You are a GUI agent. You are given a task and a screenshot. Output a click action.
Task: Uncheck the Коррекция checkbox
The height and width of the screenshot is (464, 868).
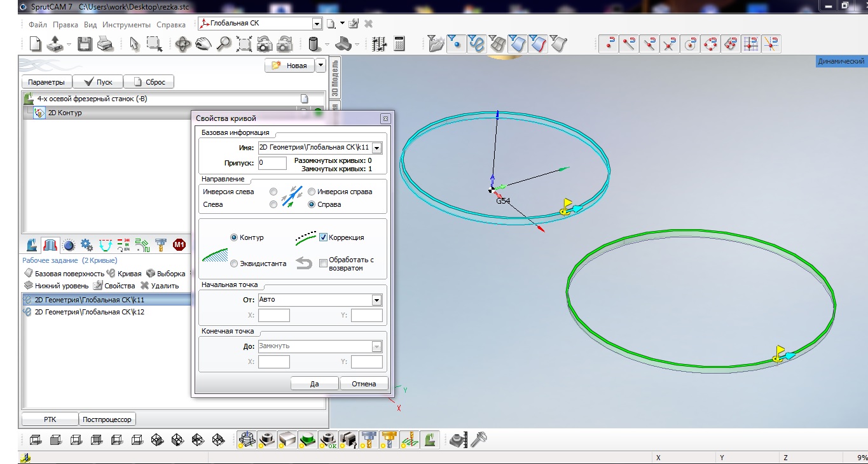[x=323, y=237]
